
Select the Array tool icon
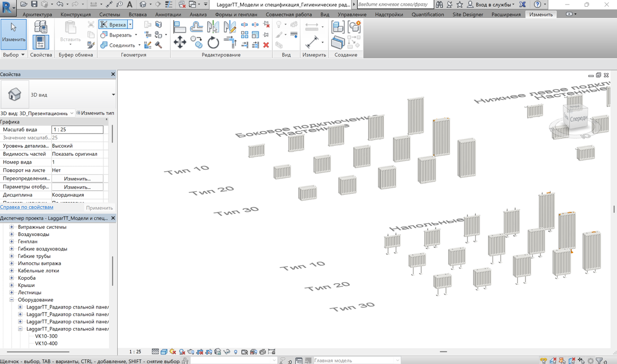click(x=244, y=34)
